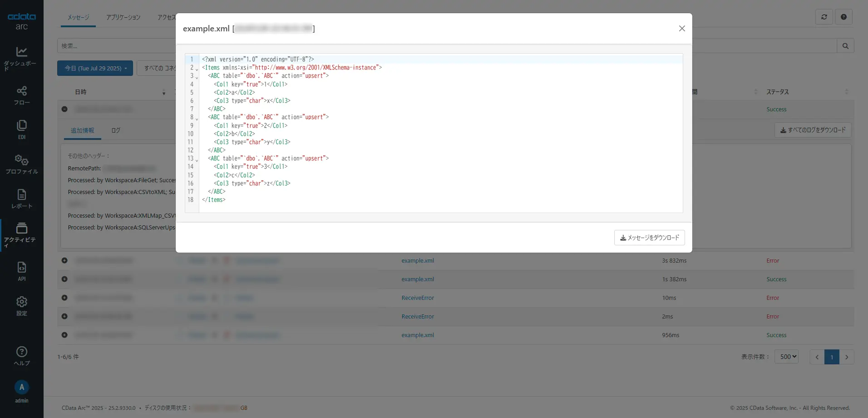Image resolution: width=868 pixels, height=418 pixels.
Task: Switch to the アプリケーション tab
Action: click(123, 18)
